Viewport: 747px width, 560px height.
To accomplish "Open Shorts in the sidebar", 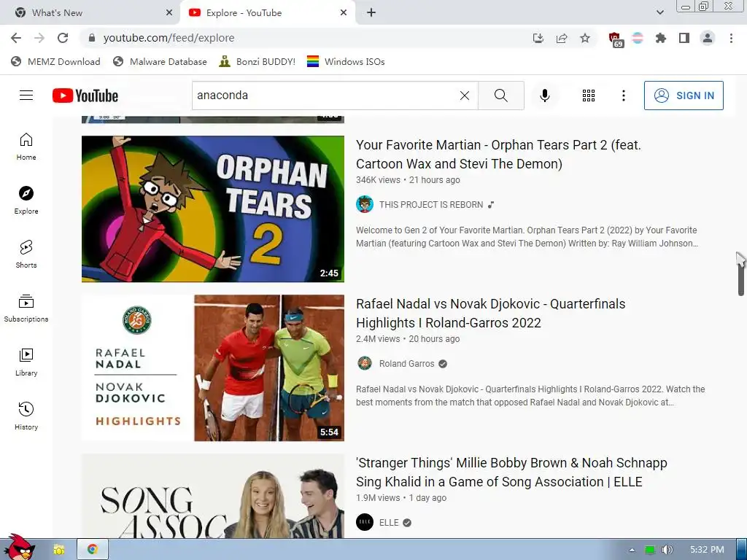I will coord(26,254).
